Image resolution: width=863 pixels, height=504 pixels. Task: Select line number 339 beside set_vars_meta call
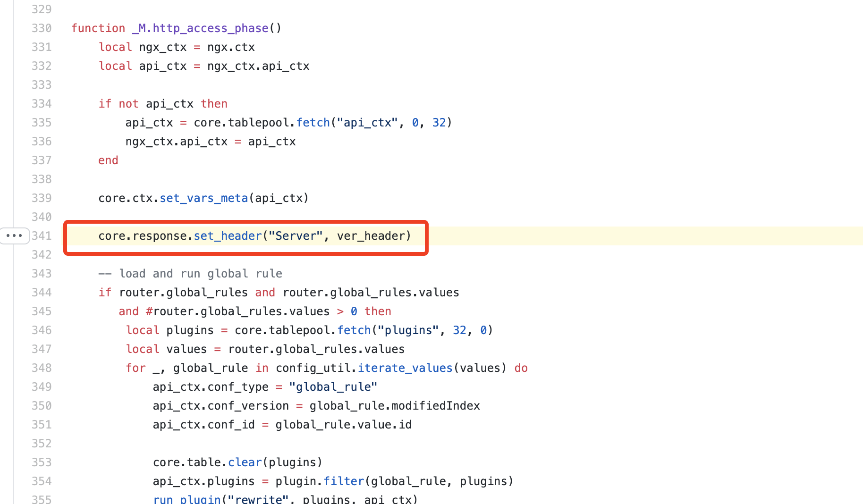pos(42,198)
